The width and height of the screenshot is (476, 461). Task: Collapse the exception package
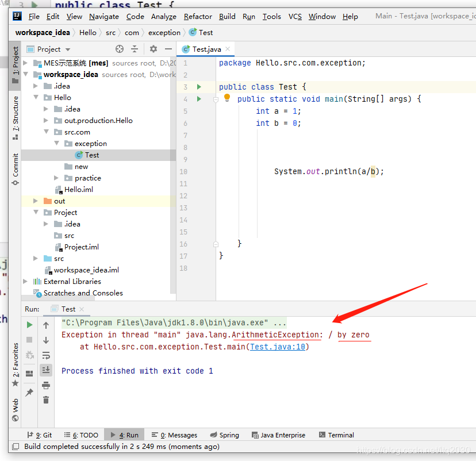[x=56, y=143]
